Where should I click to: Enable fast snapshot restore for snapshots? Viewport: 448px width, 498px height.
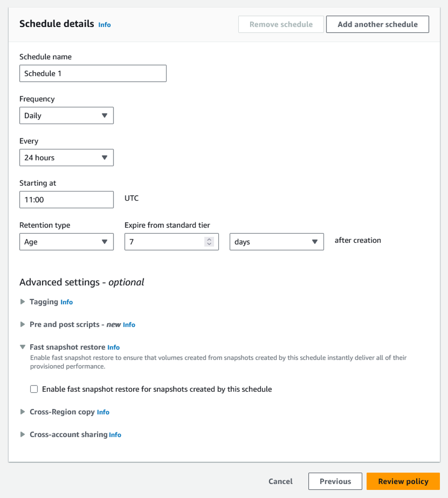34,389
